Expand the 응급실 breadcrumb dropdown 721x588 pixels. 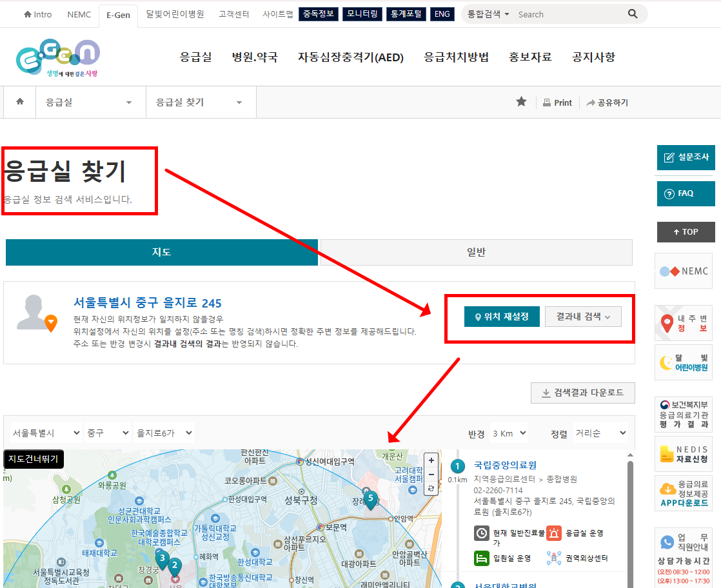90,102
